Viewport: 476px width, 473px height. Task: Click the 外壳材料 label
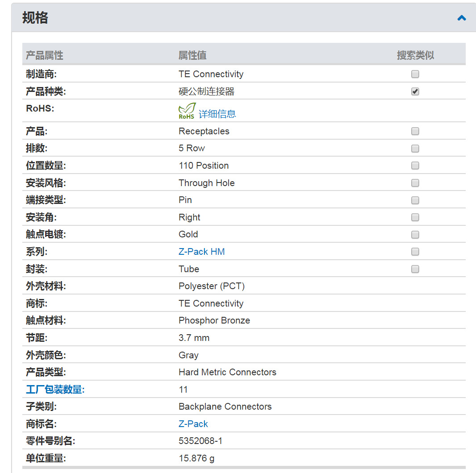click(46, 286)
